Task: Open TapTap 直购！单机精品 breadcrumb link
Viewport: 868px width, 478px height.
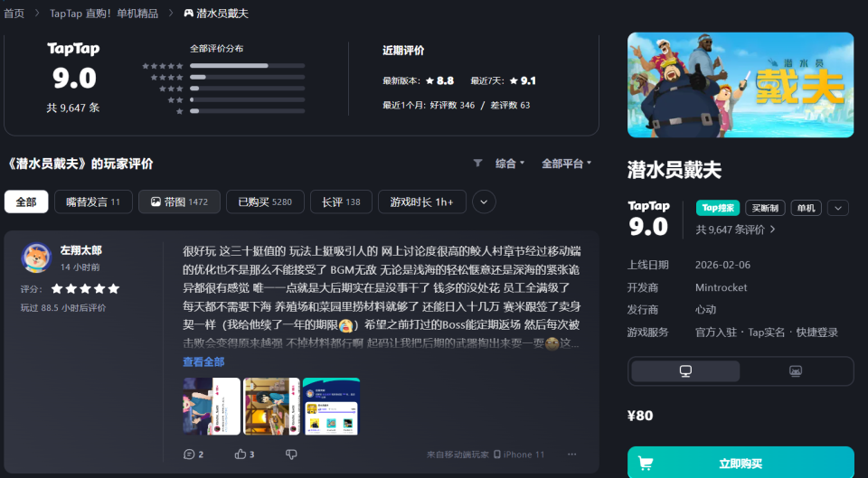Action: (x=104, y=14)
